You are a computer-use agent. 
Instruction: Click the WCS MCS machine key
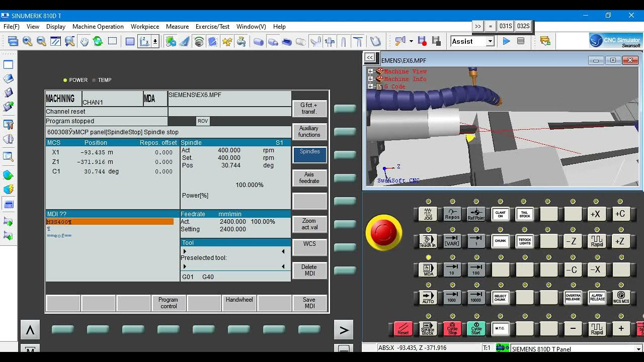click(621, 297)
